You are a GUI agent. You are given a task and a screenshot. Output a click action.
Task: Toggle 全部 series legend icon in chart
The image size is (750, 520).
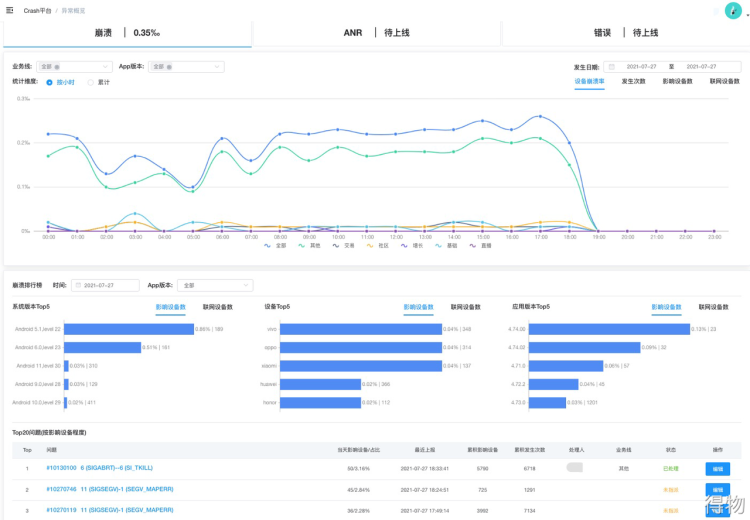point(268,244)
